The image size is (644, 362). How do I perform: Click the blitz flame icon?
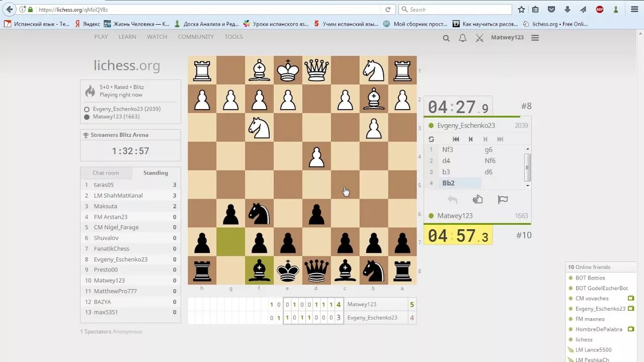90,90
